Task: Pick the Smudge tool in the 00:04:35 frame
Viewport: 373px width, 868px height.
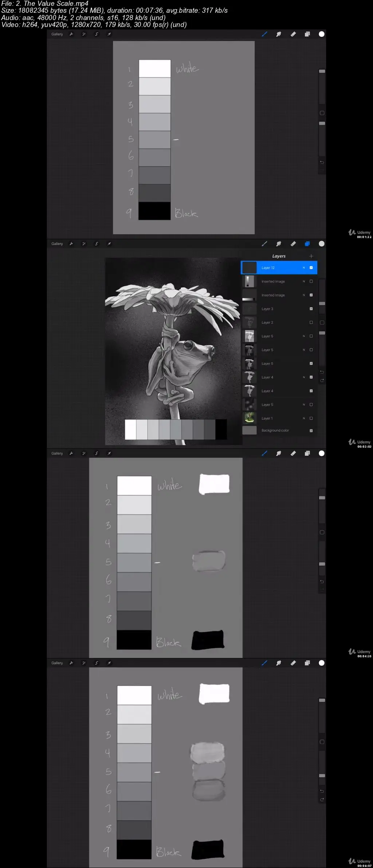Action: [279, 454]
